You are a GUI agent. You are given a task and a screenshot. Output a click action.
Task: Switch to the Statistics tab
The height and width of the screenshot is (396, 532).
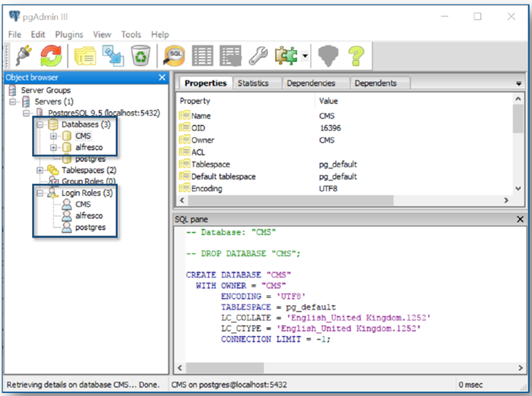tap(252, 83)
